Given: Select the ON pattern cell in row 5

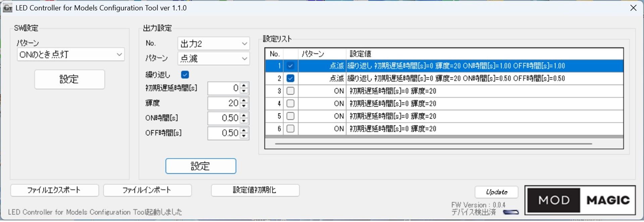Looking at the screenshot, I should coord(322,116).
